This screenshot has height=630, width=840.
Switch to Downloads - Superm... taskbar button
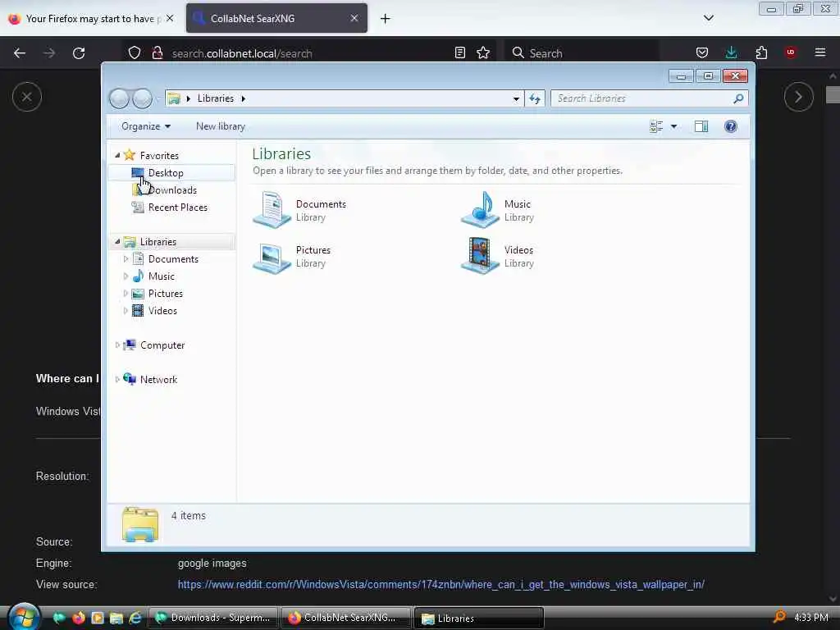point(213,618)
